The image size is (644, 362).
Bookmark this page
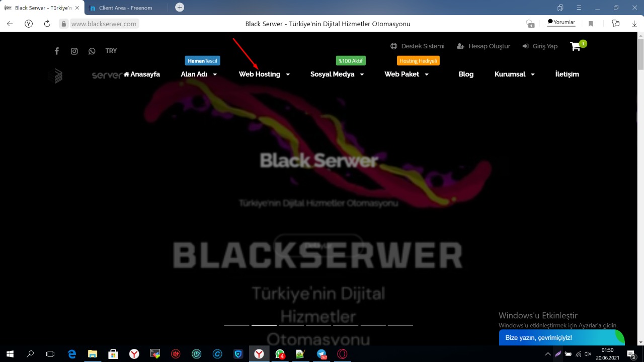[591, 24]
